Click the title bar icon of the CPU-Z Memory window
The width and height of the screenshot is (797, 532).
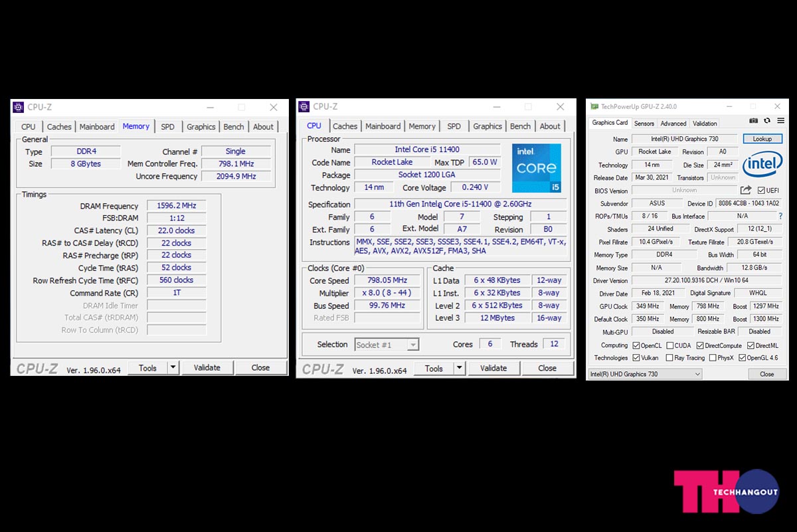click(18, 107)
